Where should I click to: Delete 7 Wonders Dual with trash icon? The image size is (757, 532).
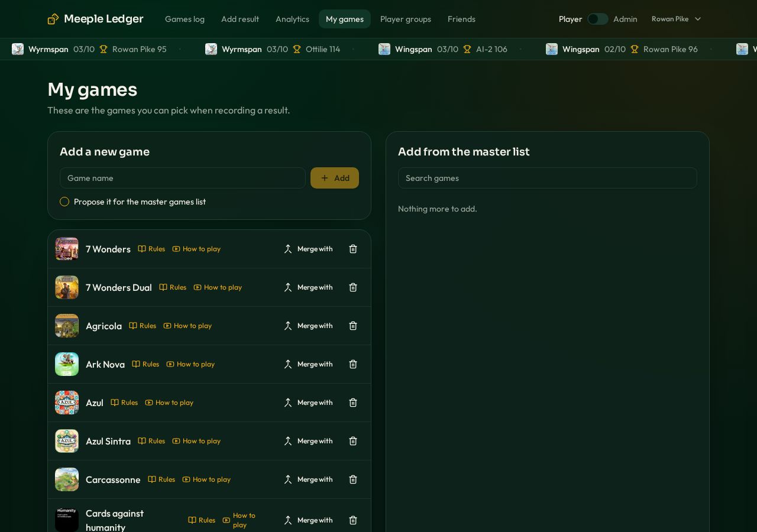point(353,287)
